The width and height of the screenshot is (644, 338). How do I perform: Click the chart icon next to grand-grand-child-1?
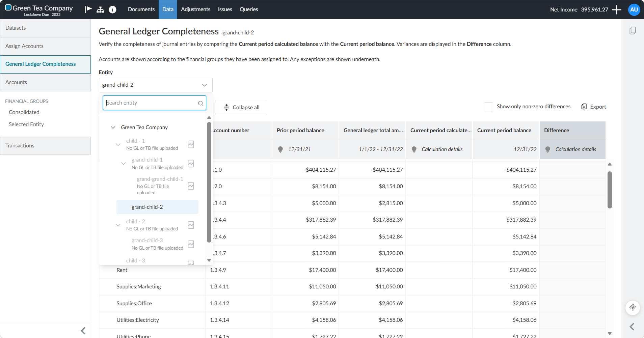coord(191,186)
